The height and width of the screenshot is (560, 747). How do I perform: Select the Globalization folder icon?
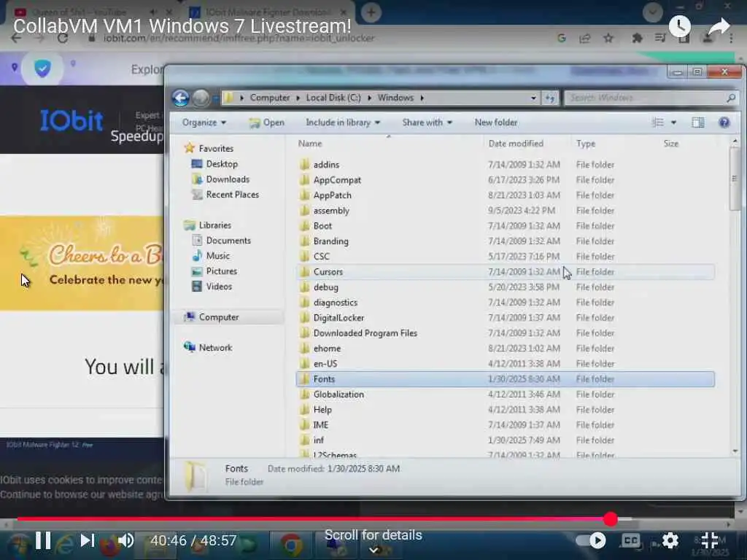point(305,394)
